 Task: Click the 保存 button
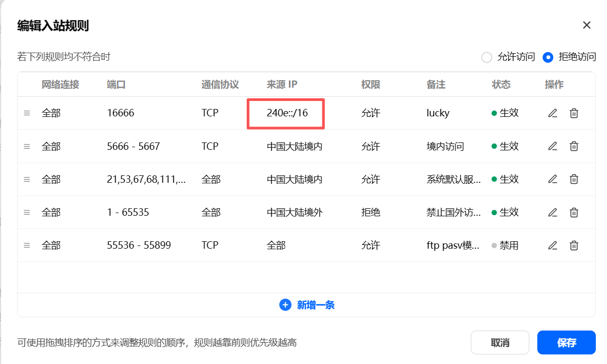567,342
